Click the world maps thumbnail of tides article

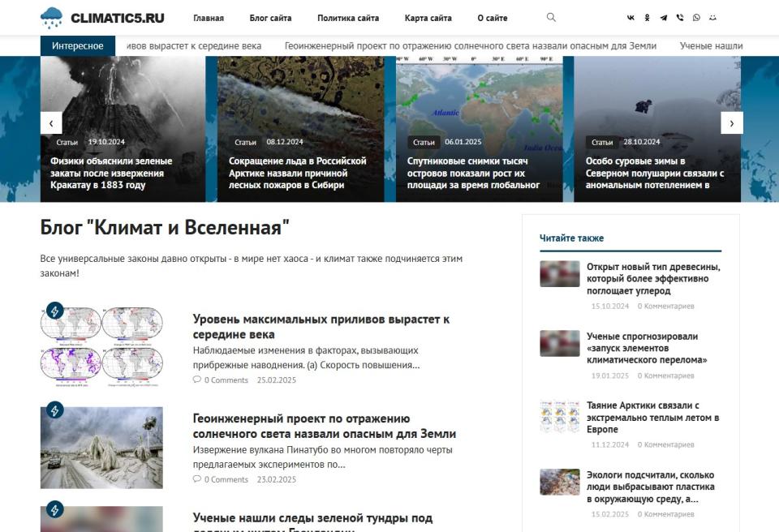click(x=101, y=348)
